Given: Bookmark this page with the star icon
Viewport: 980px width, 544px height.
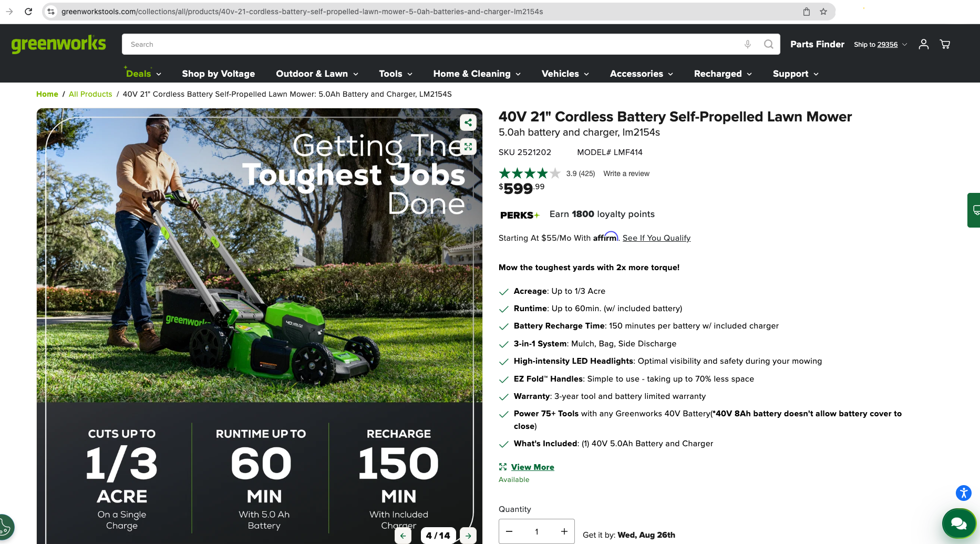Looking at the screenshot, I should point(823,12).
